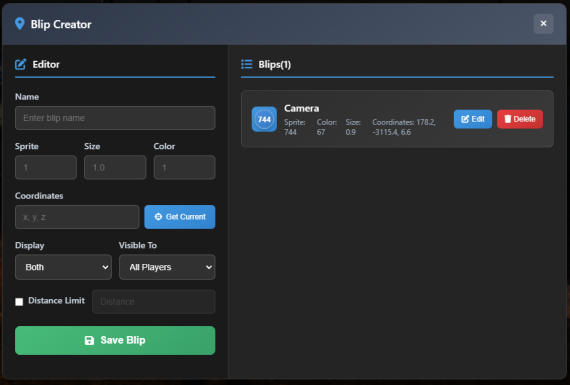This screenshot has width=570, height=385.
Task: Click the Size: 0.9 detail text
Action: pos(353,127)
